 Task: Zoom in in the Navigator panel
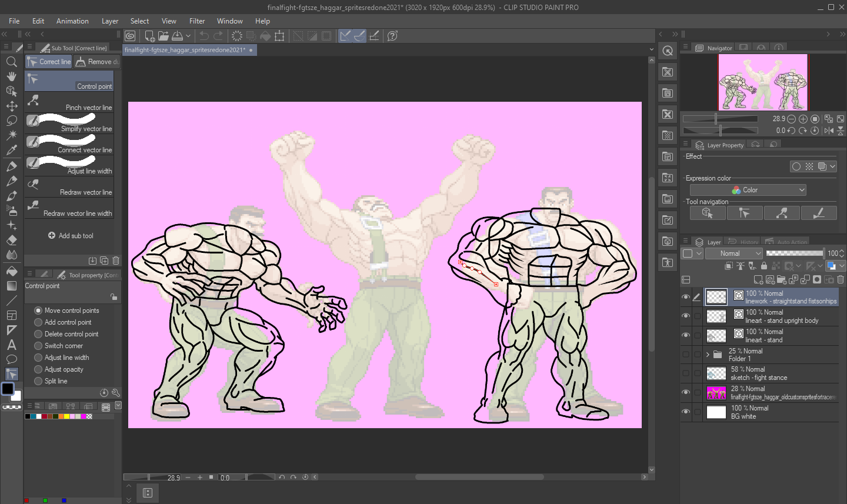click(803, 119)
